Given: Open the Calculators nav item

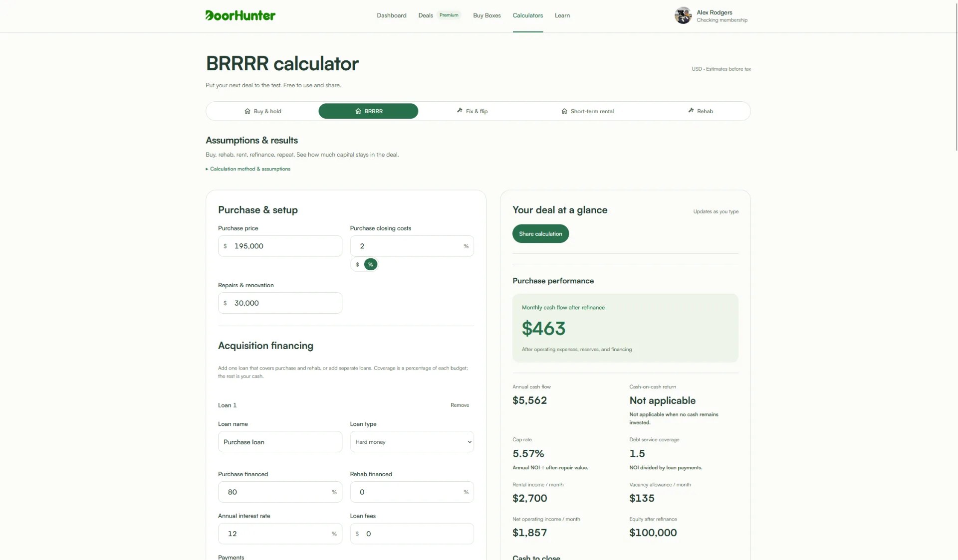Looking at the screenshot, I should click(x=528, y=15).
